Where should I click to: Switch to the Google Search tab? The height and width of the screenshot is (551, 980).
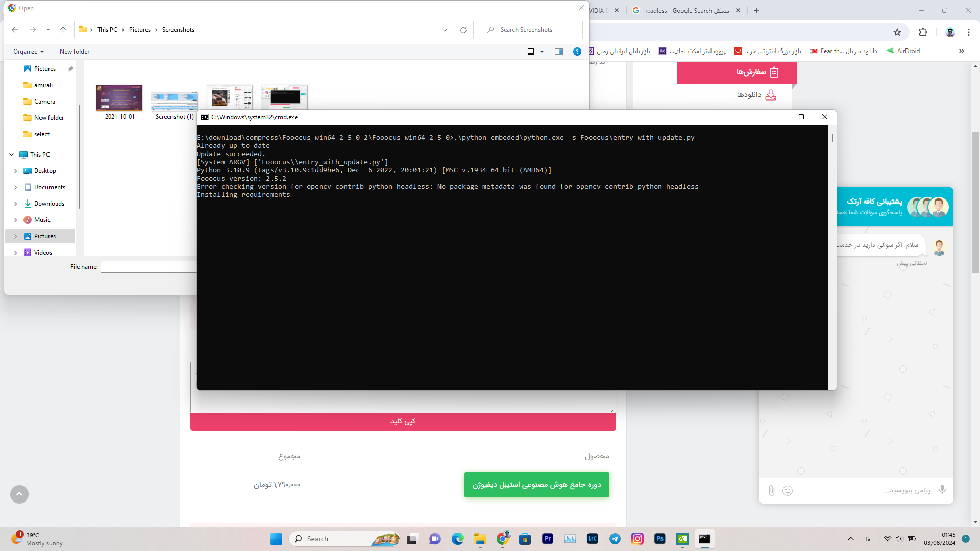[685, 10]
